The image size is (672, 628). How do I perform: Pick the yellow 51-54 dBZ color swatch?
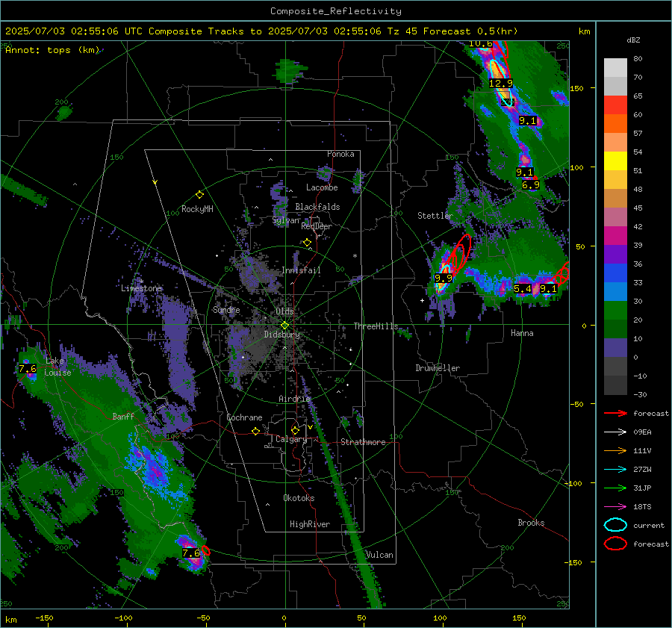(615, 161)
